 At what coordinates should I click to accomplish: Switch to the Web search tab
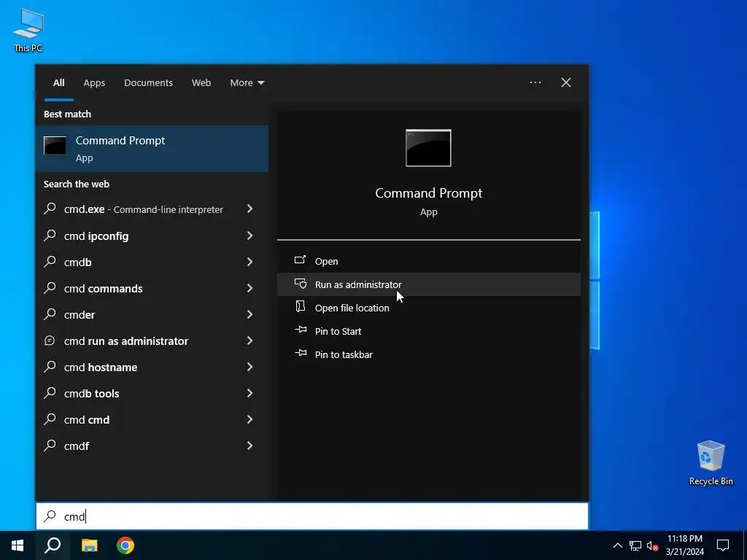coord(201,83)
